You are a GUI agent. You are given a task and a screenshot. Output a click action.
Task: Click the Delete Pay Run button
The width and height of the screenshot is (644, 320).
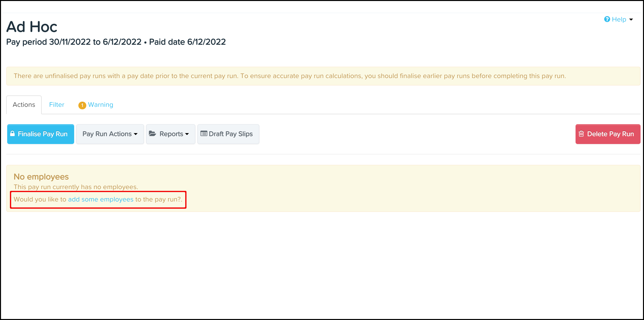(608, 134)
